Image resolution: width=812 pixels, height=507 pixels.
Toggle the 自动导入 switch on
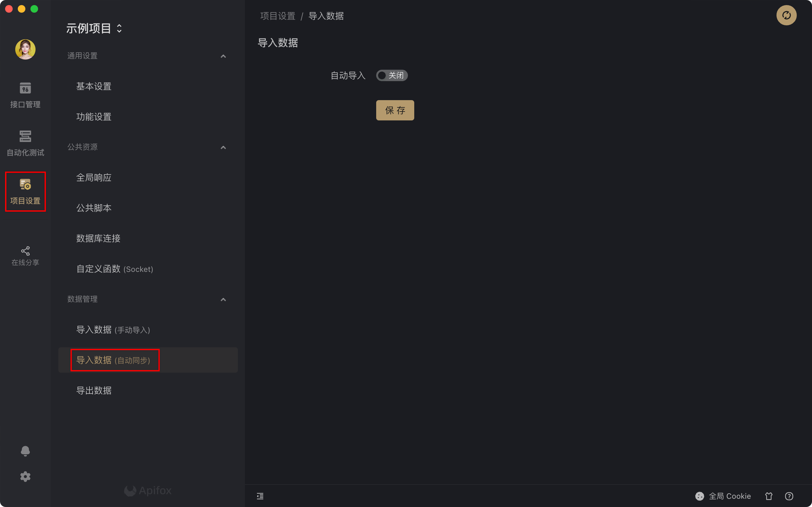[392, 75]
